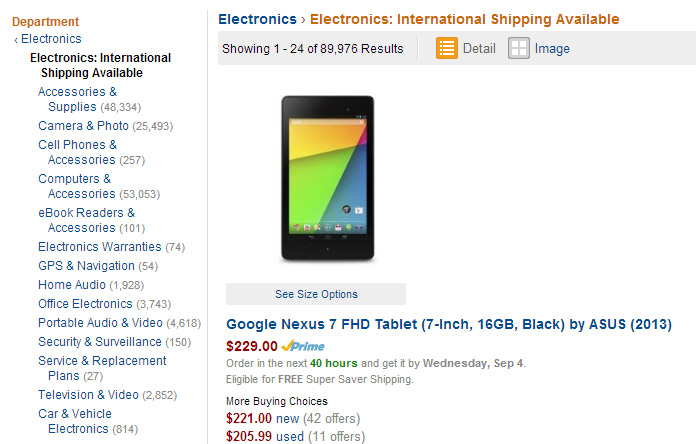Filter by Cell Phones & Accessories
This screenshot has width=696, height=444.
coord(77,152)
